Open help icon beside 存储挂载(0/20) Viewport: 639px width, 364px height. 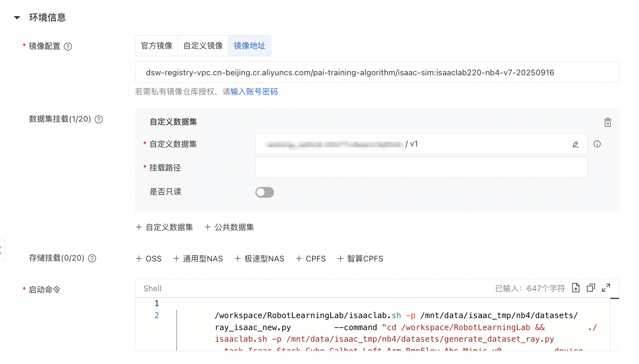pos(92,259)
